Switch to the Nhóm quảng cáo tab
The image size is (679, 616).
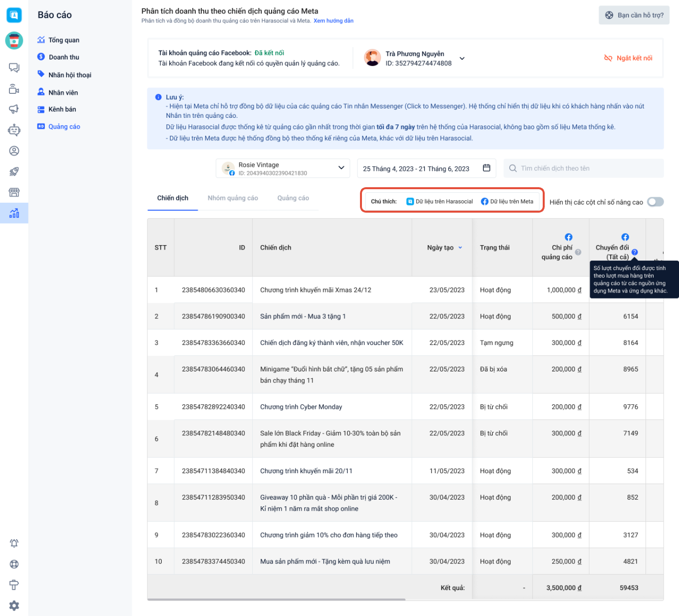tap(233, 198)
